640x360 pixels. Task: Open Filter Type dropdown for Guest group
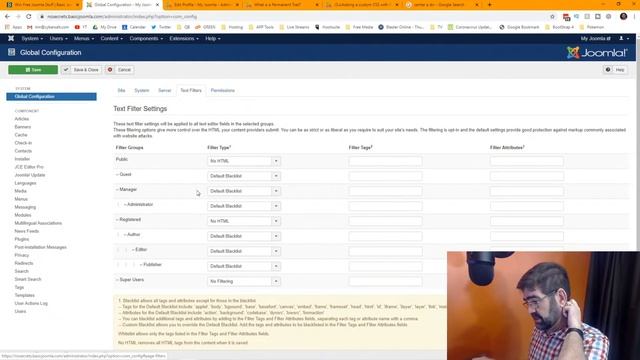pos(244,176)
